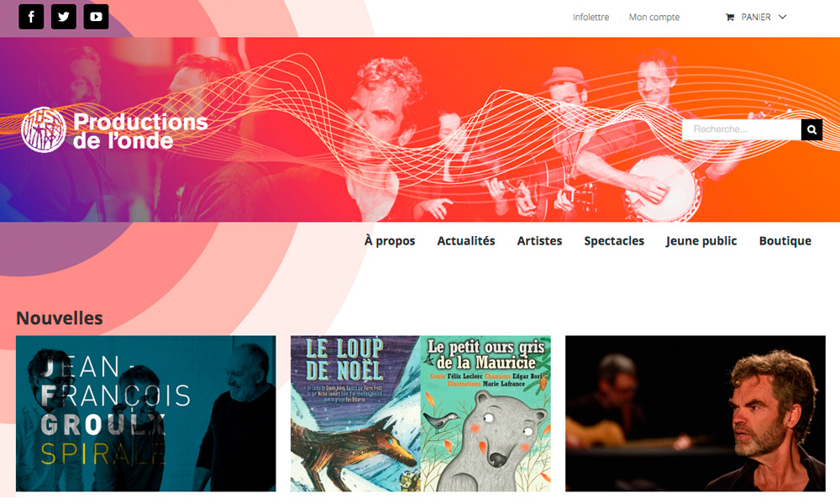Open the Facebook social icon

coord(31,17)
